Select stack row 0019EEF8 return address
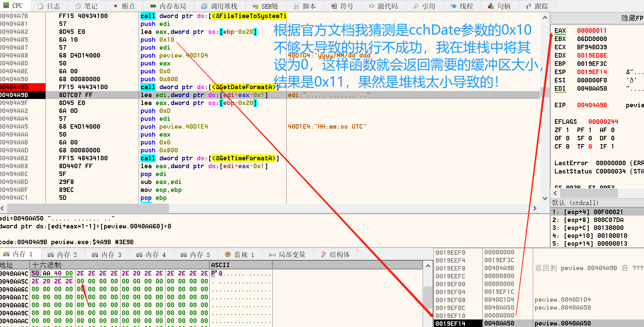The height and width of the screenshot is (327, 644). (x=539, y=268)
